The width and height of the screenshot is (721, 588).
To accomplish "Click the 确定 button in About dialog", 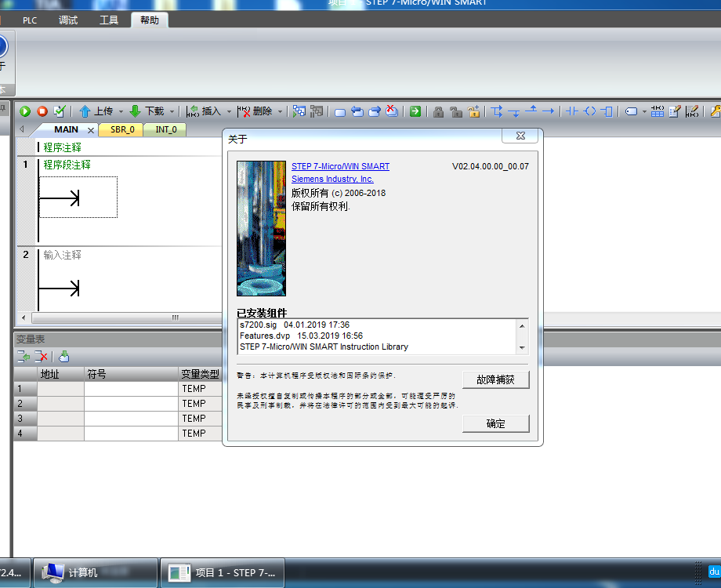I will coord(495,423).
